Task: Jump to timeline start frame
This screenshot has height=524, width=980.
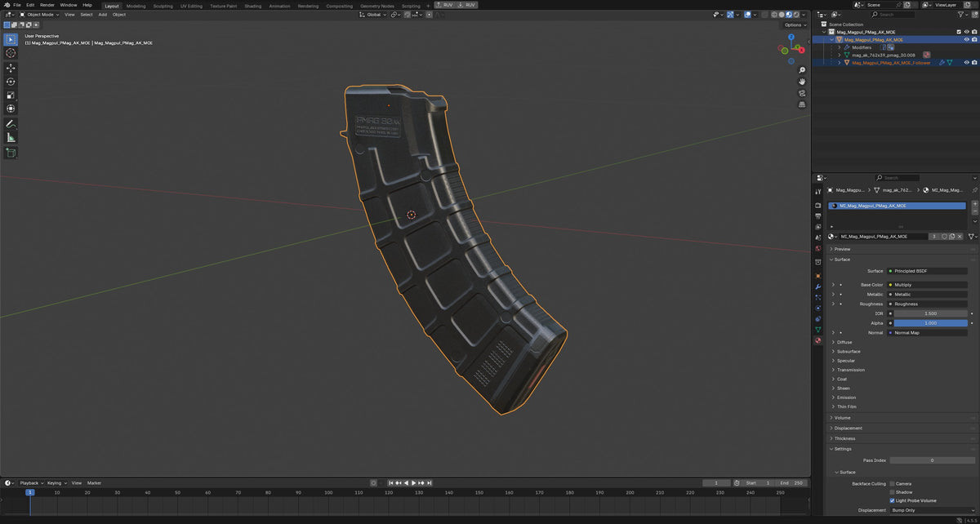Action: point(391,482)
